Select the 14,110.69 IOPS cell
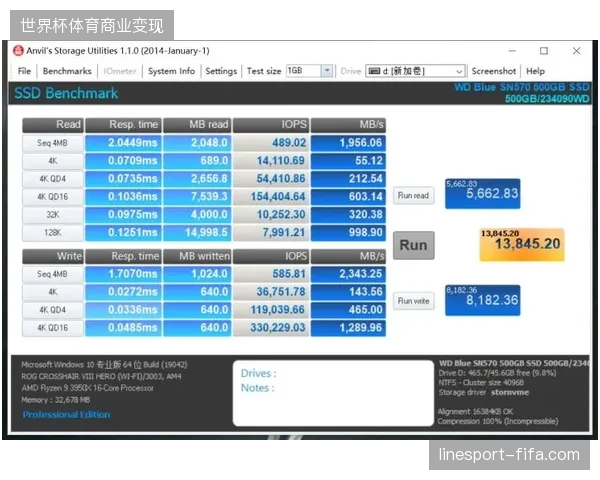This screenshot has height=480, width=600. pyautogui.click(x=271, y=161)
